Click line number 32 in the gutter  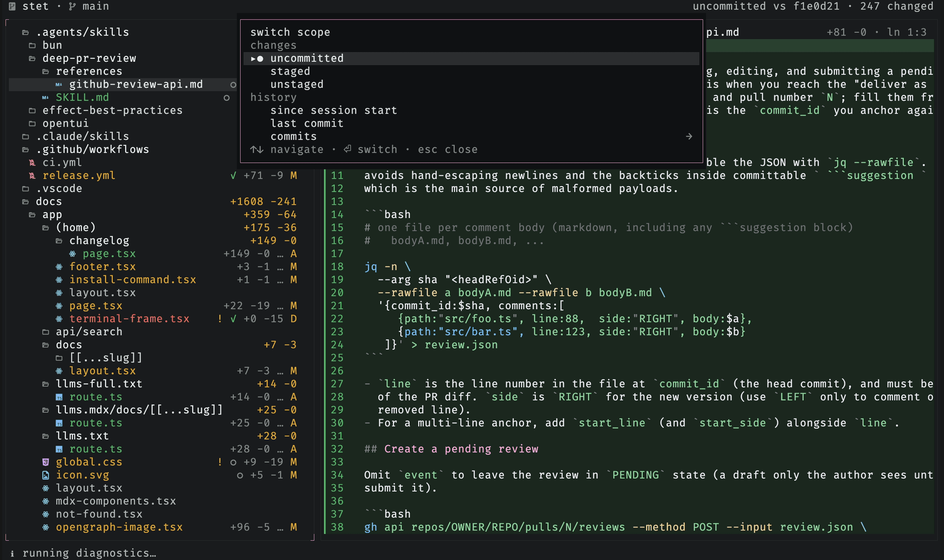click(x=337, y=449)
